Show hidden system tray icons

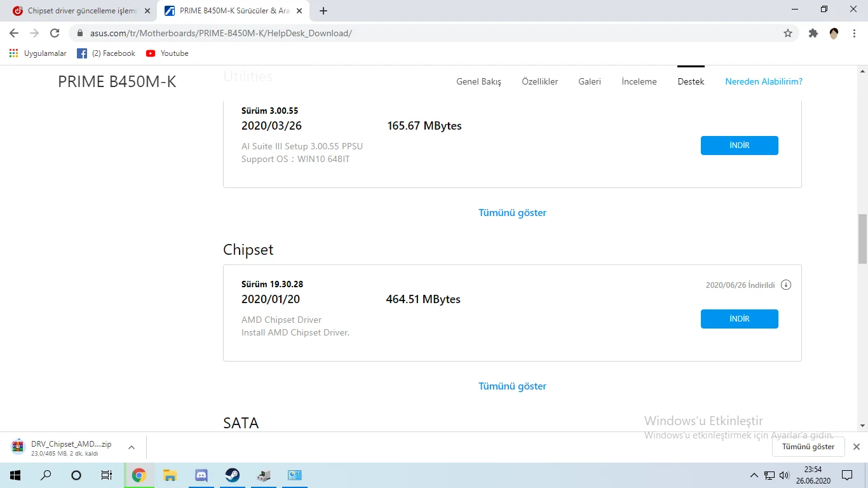754,475
